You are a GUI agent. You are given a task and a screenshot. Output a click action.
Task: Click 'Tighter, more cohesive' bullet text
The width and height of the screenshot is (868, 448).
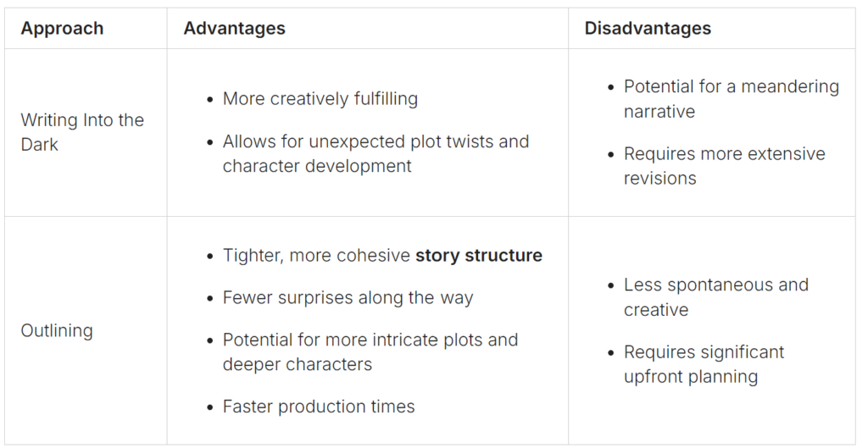(317, 256)
